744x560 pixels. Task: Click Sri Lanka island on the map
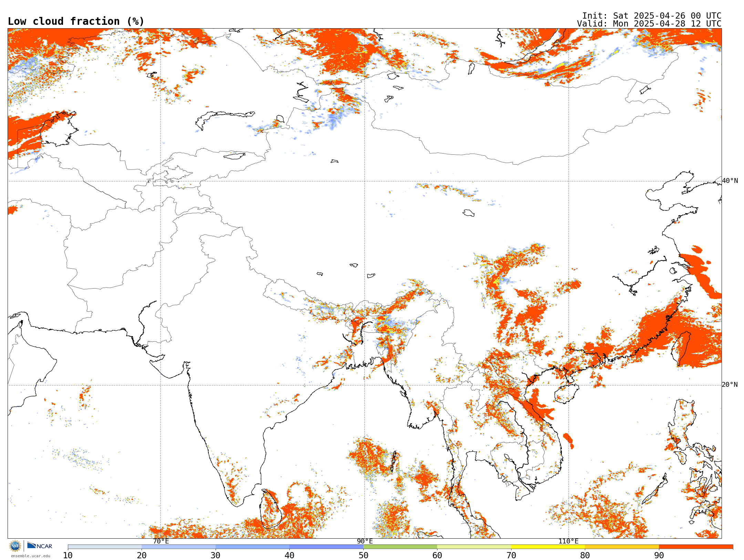point(271,510)
